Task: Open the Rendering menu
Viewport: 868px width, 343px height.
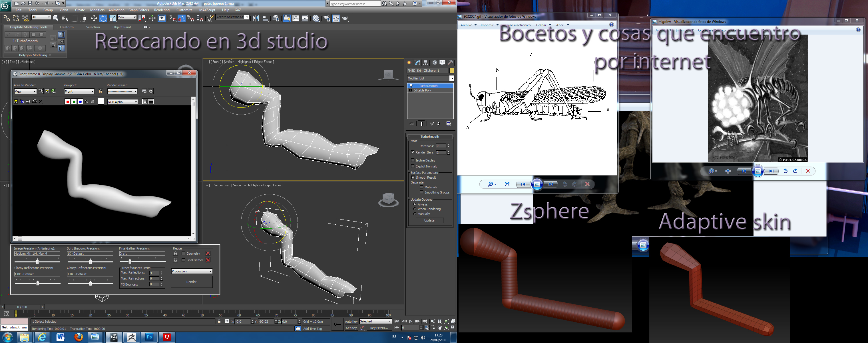Action: (x=162, y=10)
